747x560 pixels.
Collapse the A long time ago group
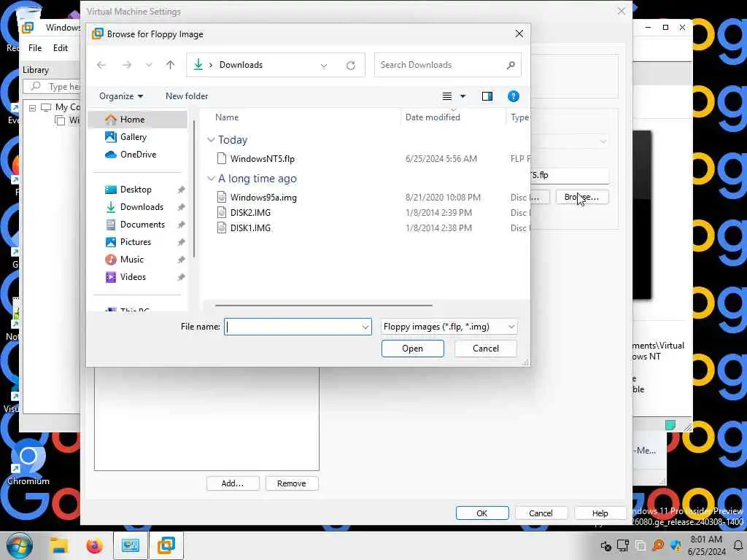coord(211,179)
